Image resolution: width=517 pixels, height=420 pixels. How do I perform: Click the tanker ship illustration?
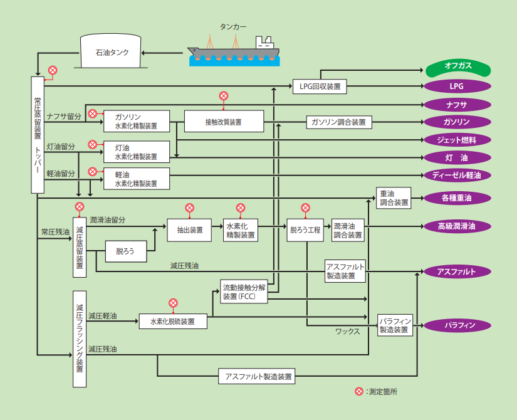[234, 51]
